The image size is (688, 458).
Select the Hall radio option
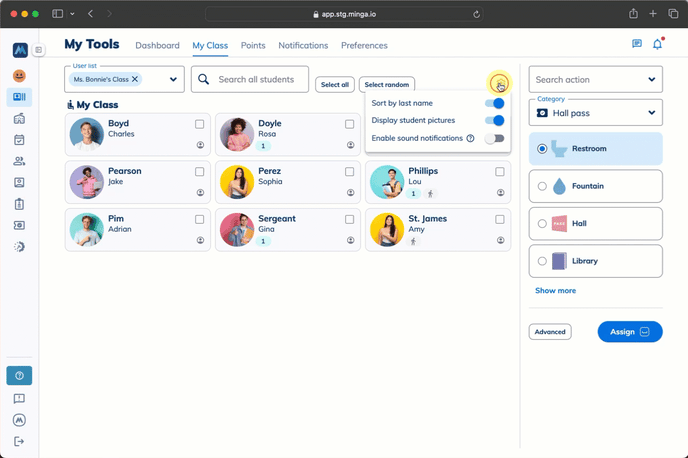tap(542, 224)
